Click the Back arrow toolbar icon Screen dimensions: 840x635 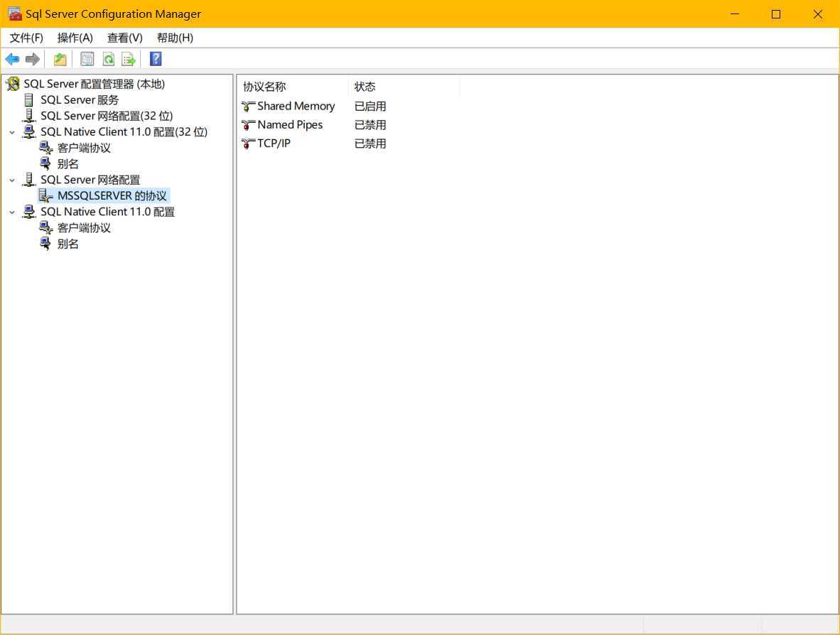tap(12, 59)
